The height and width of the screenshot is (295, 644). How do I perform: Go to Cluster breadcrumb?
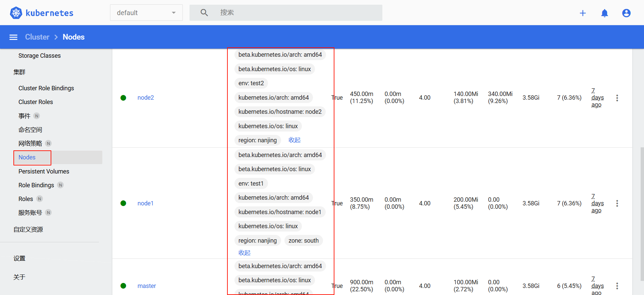pos(37,37)
